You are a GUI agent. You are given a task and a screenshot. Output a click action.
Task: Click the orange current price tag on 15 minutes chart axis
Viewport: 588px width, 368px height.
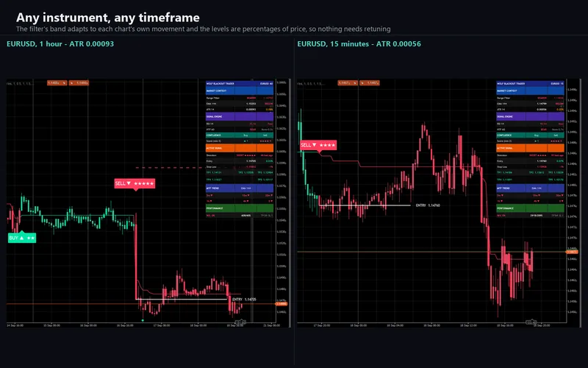point(572,252)
